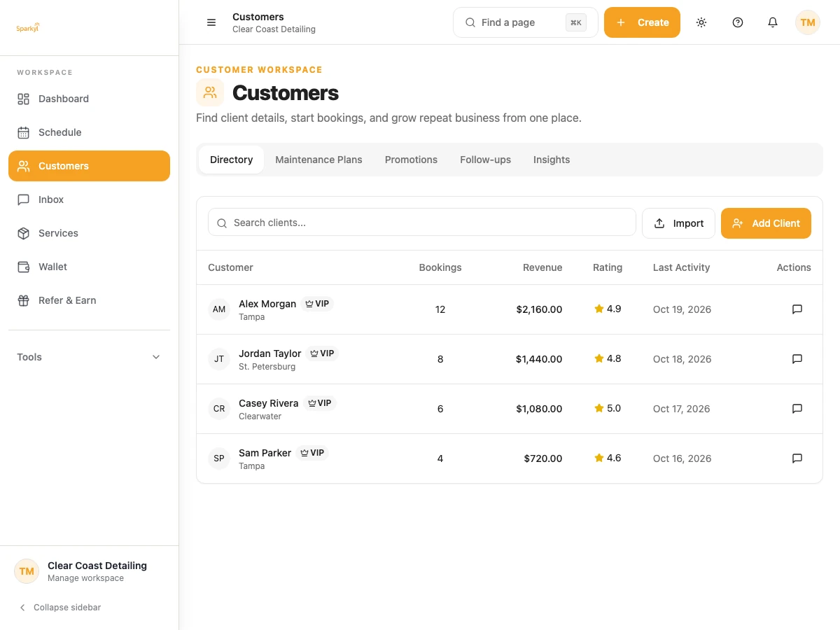
Task: Click the Add Client button
Action: [x=766, y=223]
